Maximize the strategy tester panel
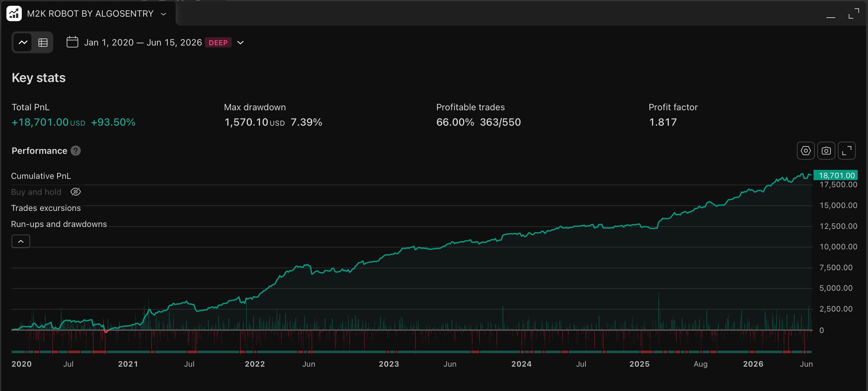This screenshot has height=391, width=868. (854, 14)
